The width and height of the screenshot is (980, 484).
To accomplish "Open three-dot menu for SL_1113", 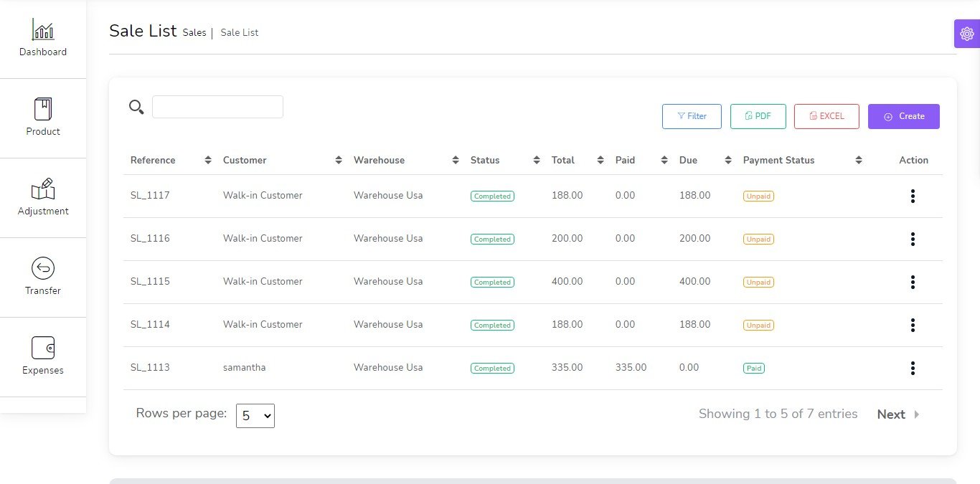I will (913, 368).
